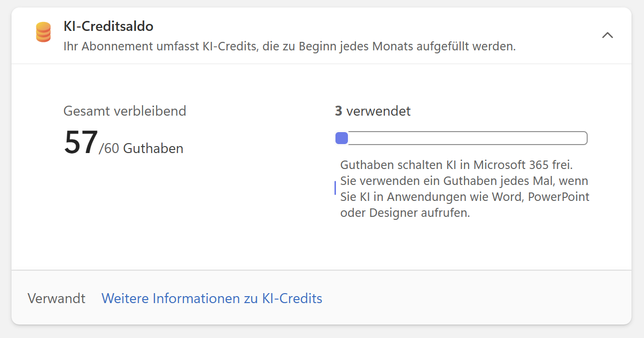Click the small blue vertical line beside description

[x=335, y=188]
